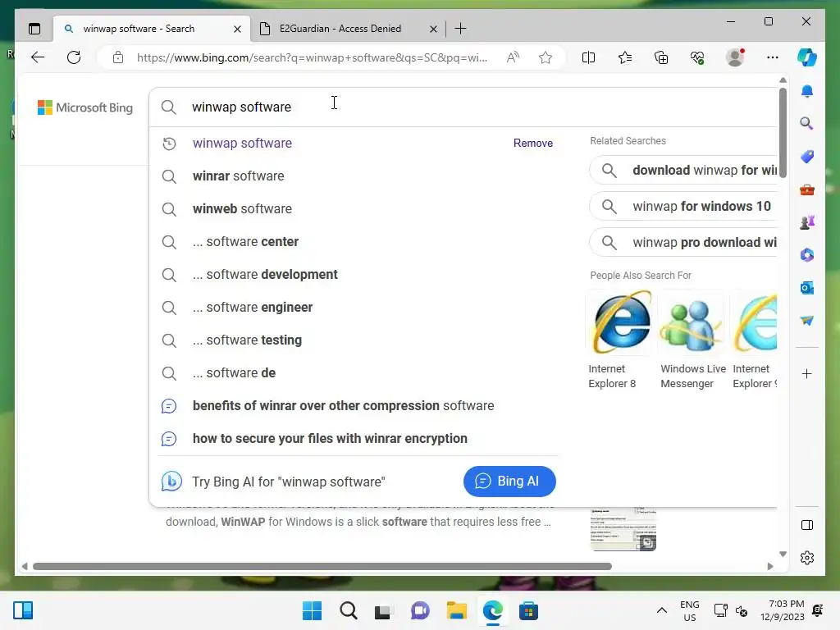Open a new browser tab
840x630 pixels.
[x=460, y=29]
